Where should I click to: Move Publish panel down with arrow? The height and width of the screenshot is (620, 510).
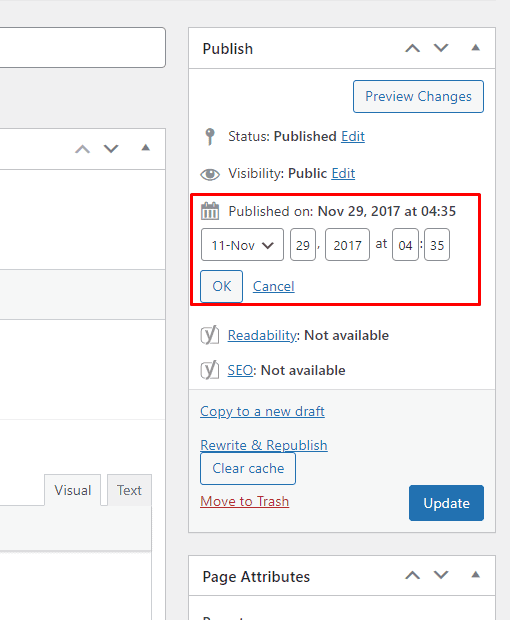coord(441,48)
